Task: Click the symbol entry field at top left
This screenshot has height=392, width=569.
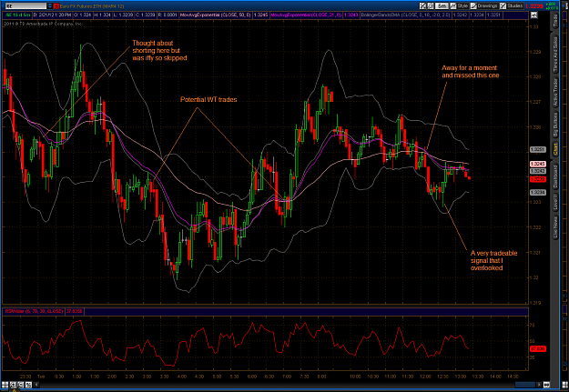Action: click(26, 6)
